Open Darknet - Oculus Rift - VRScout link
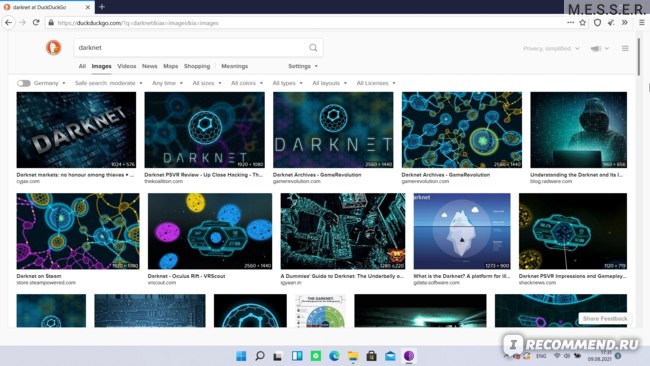 tap(187, 276)
